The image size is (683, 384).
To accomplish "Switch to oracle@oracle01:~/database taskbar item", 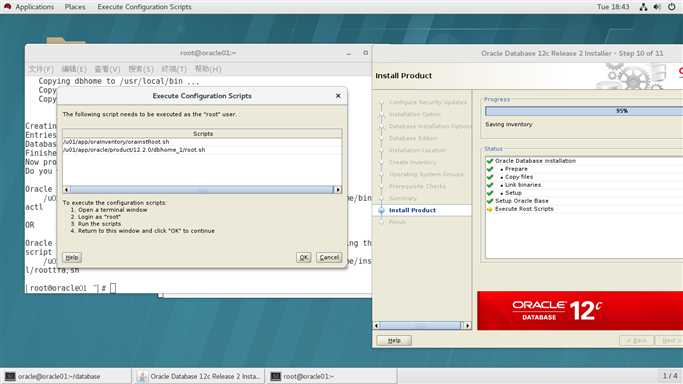I will pyautogui.click(x=66, y=376).
